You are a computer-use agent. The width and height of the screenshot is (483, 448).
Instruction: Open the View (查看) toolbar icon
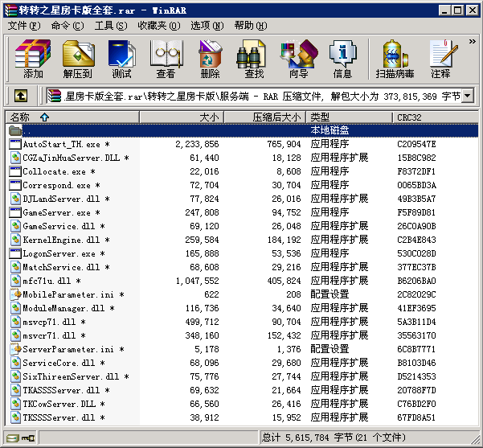[x=166, y=59]
